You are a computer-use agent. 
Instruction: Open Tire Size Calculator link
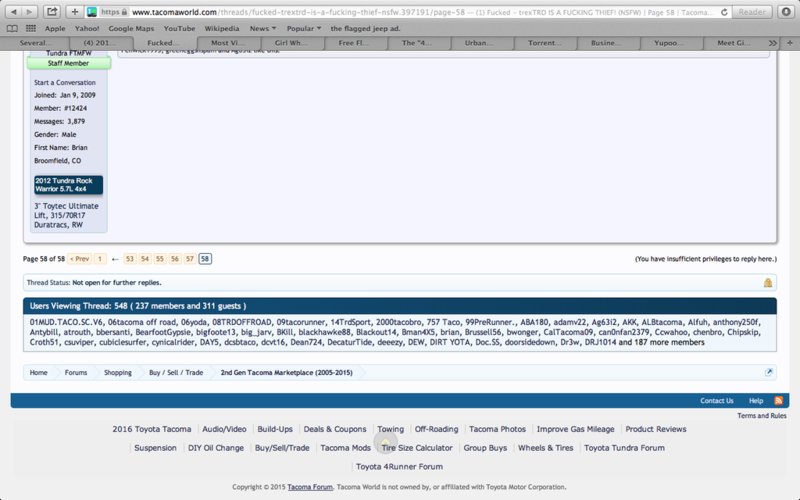[417, 448]
